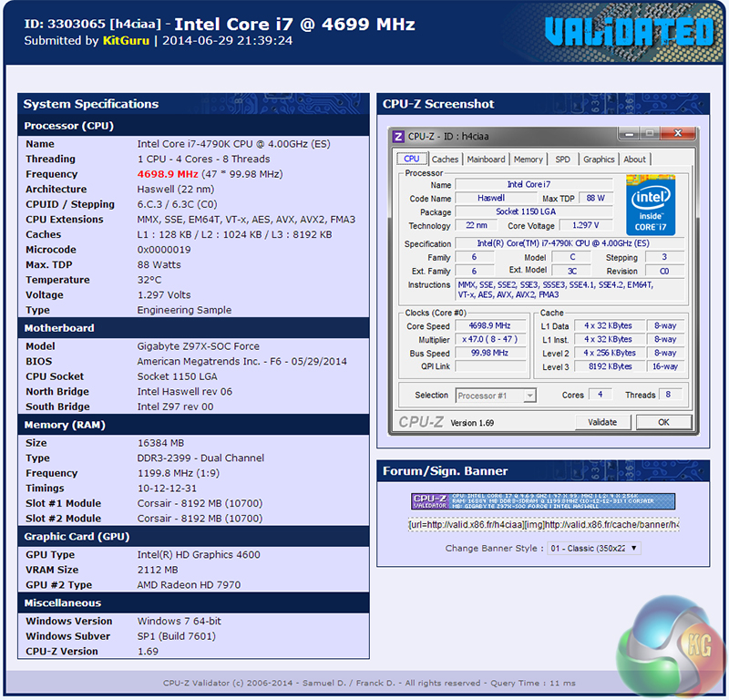Click the OK button in CPU-Z
This screenshot has height=700, width=729.
pyautogui.click(x=663, y=422)
